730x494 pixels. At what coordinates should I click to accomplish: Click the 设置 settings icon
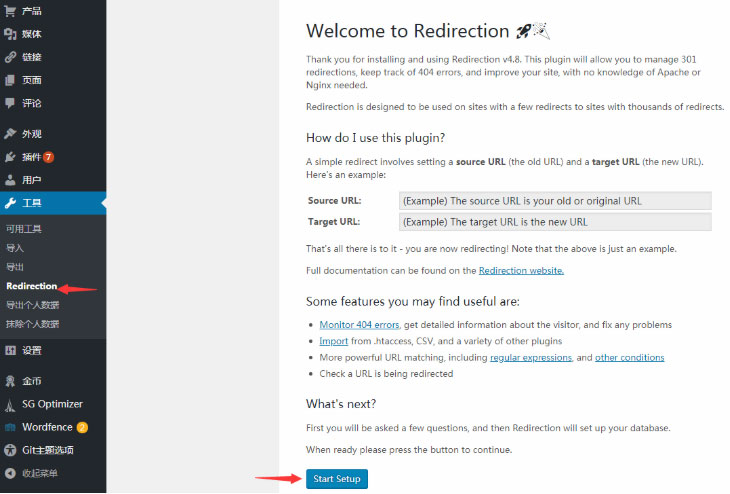point(10,351)
